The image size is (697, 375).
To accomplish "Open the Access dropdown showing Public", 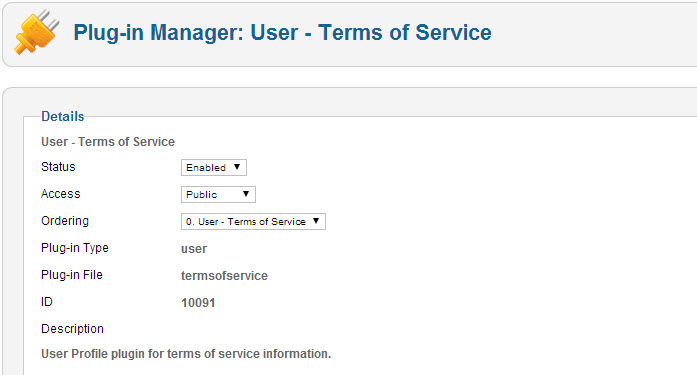I will coord(218,195).
